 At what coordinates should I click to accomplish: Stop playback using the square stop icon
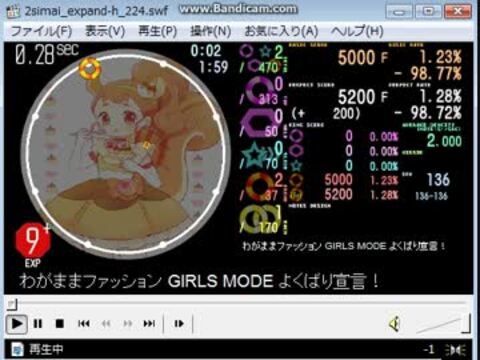pyautogui.click(x=60, y=323)
